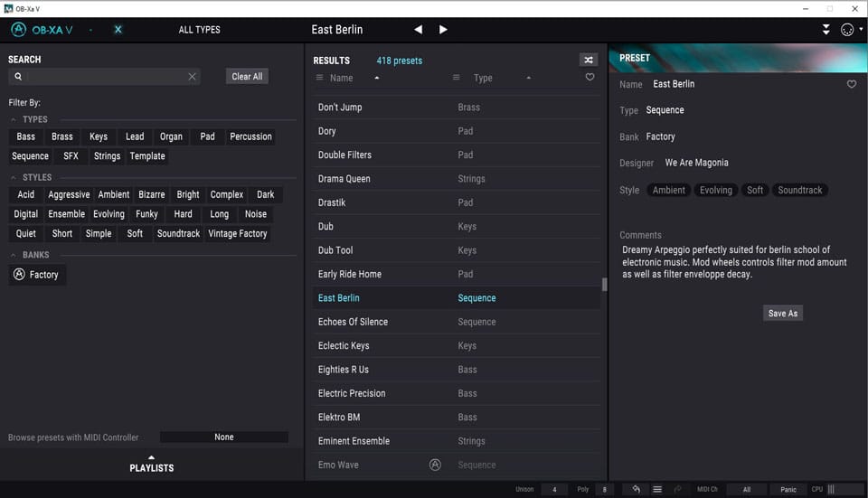The height and width of the screenshot is (498, 868).
Task: Click the Unison voices value 4
Action: (x=554, y=489)
